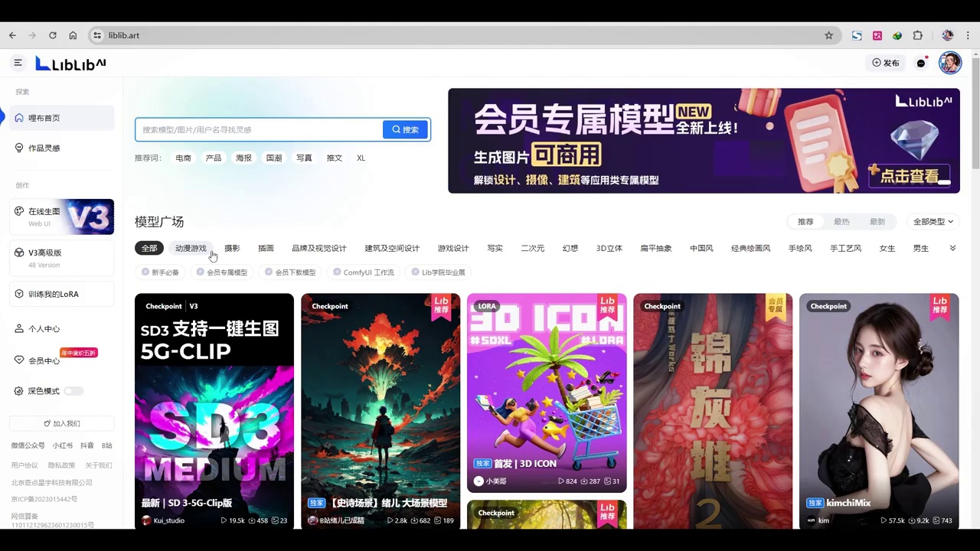Open the kimchiMix checkpoint card
This screenshot has height=551, width=980.
(x=879, y=411)
